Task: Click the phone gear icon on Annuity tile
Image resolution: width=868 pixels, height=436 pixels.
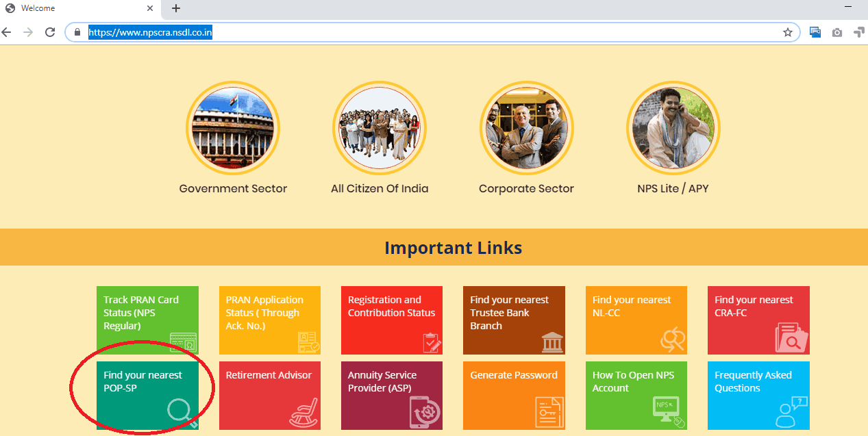Action: [x=425, y=413]
